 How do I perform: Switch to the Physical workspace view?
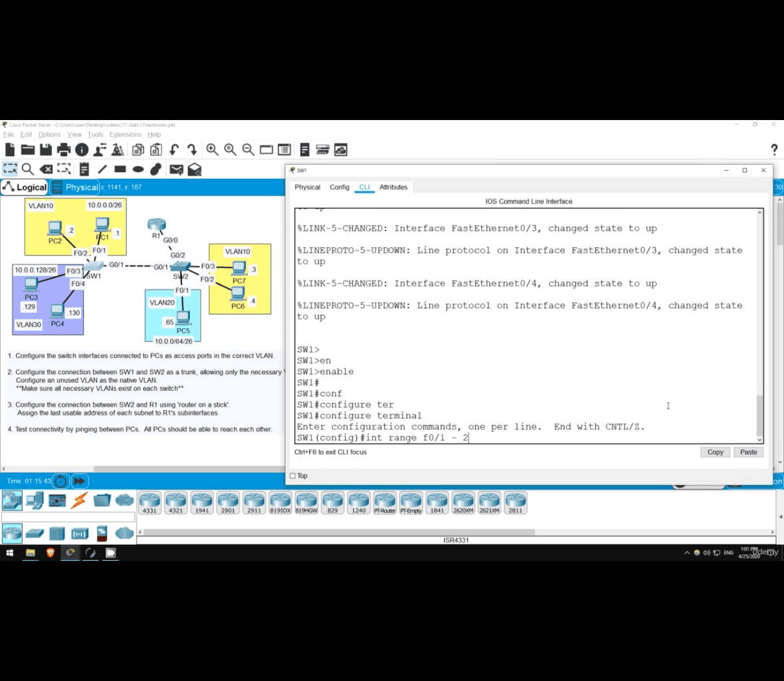[x=75, y=187]
